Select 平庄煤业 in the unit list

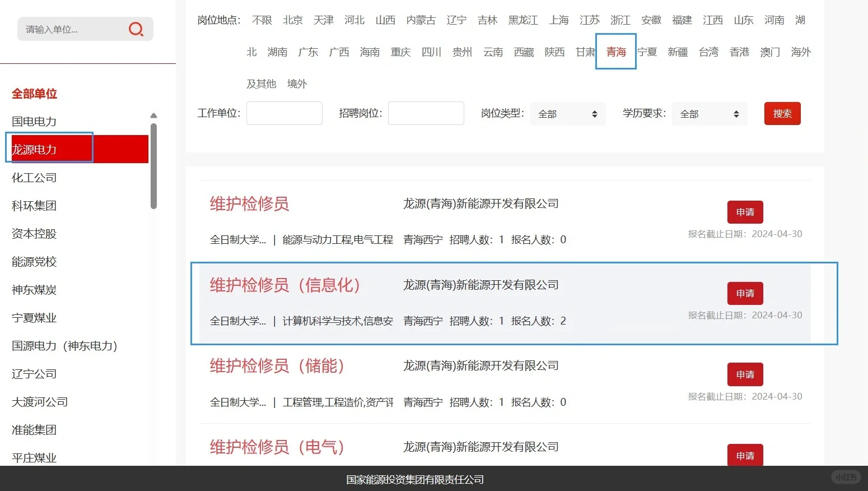click(34, 458)
